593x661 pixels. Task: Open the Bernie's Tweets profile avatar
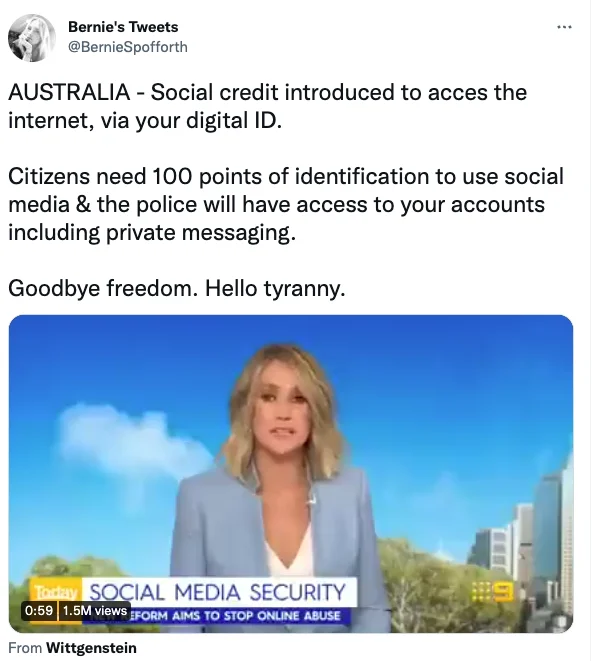coord(32,38)
